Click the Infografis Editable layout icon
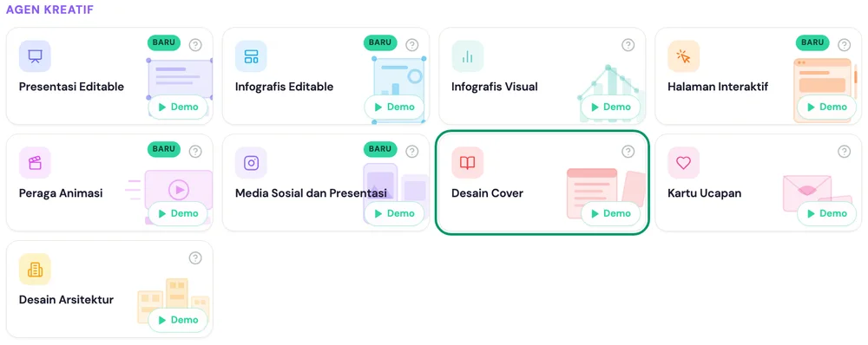The height and width of the screenshot is (345, 868). tap(252, 55)
